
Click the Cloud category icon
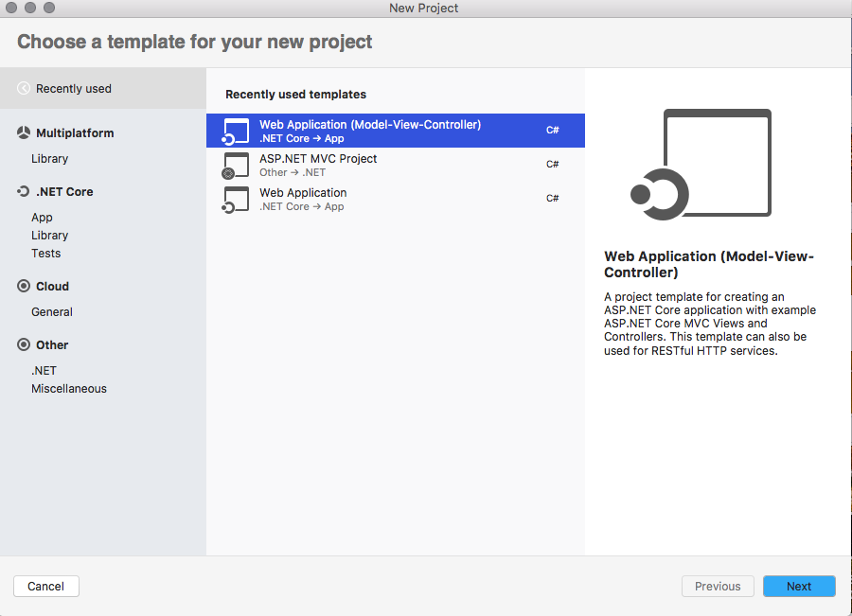24,286
